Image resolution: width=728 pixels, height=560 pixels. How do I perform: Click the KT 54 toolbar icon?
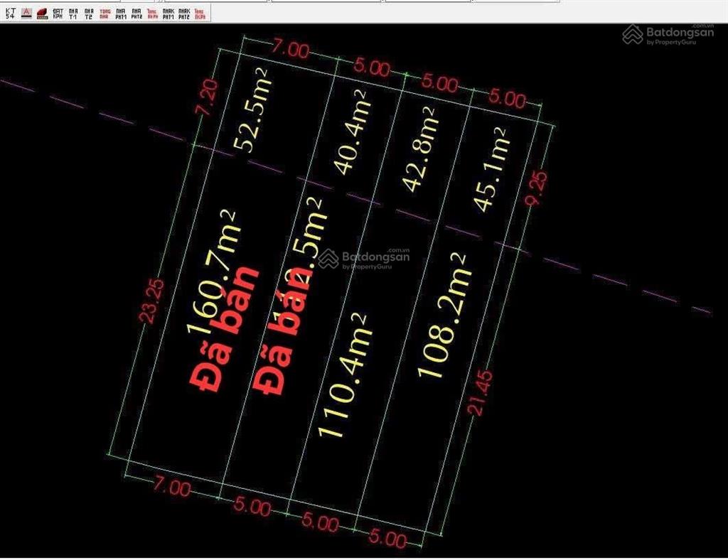click(10, 13)
